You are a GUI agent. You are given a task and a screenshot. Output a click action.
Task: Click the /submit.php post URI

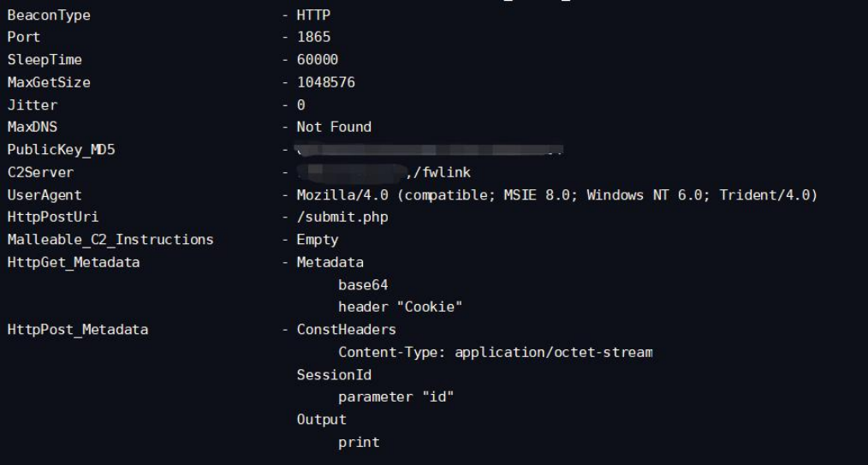click(x=342, y=218)
